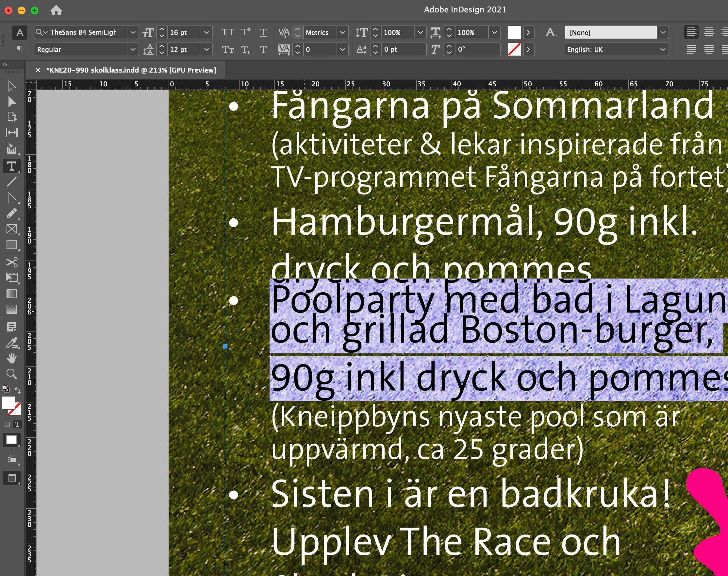Toggle Strikethrough text formatting
The image size is (728, 576).
tap(263, 50)
